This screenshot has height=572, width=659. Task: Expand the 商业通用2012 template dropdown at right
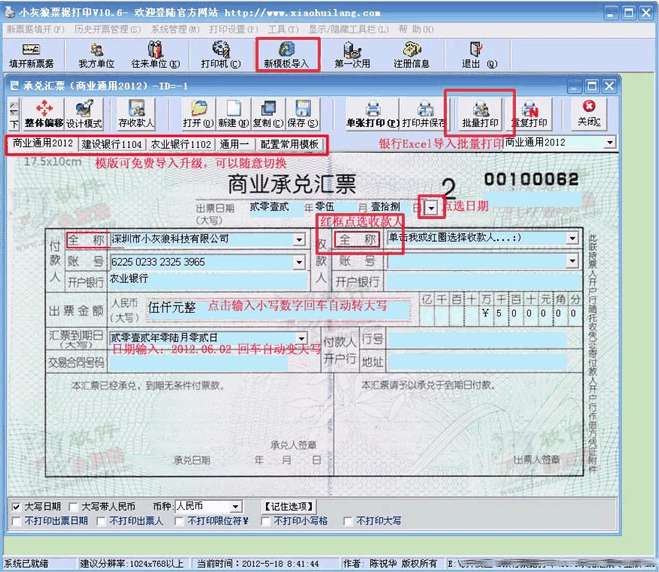coord(610,143)
